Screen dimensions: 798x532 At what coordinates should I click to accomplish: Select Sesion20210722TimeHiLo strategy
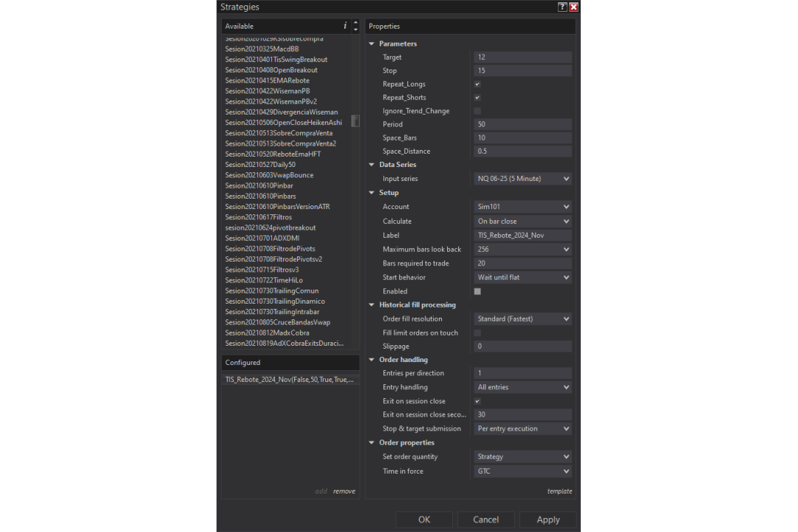[x=264, y=281]
